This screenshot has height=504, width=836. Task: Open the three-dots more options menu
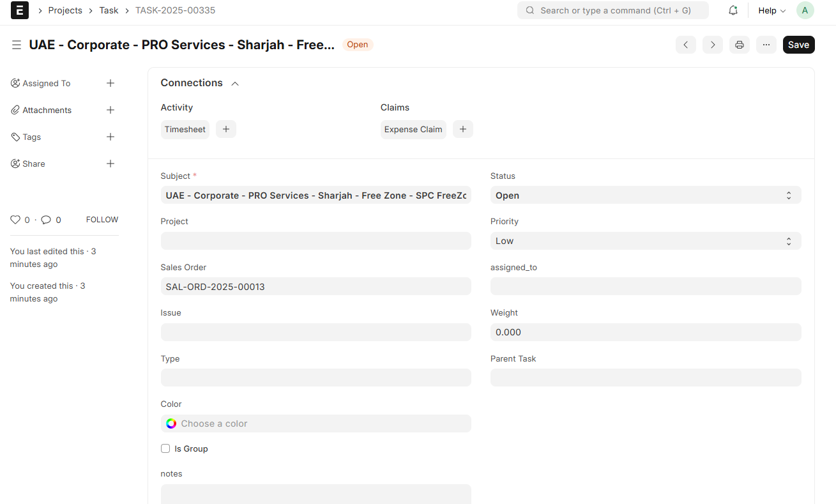pyautogui.click(x=766, y=45)
